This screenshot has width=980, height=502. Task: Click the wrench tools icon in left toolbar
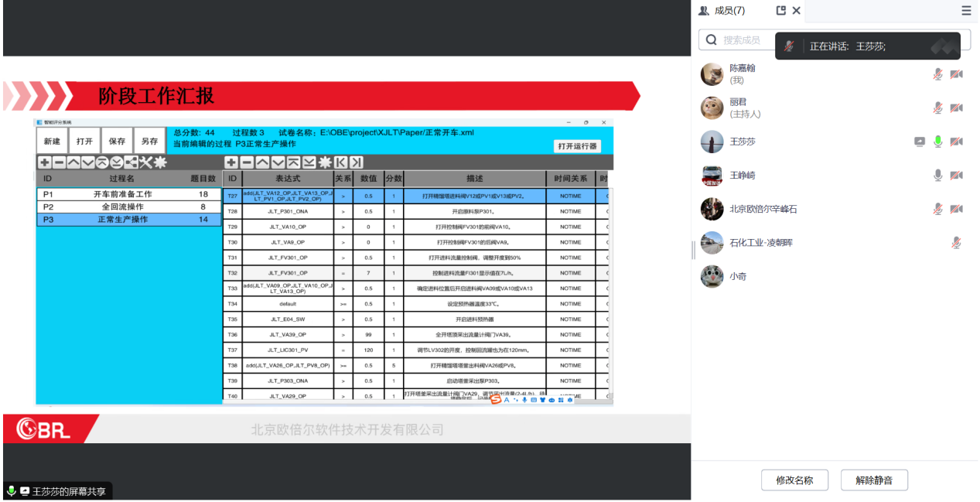pos(145,162)
